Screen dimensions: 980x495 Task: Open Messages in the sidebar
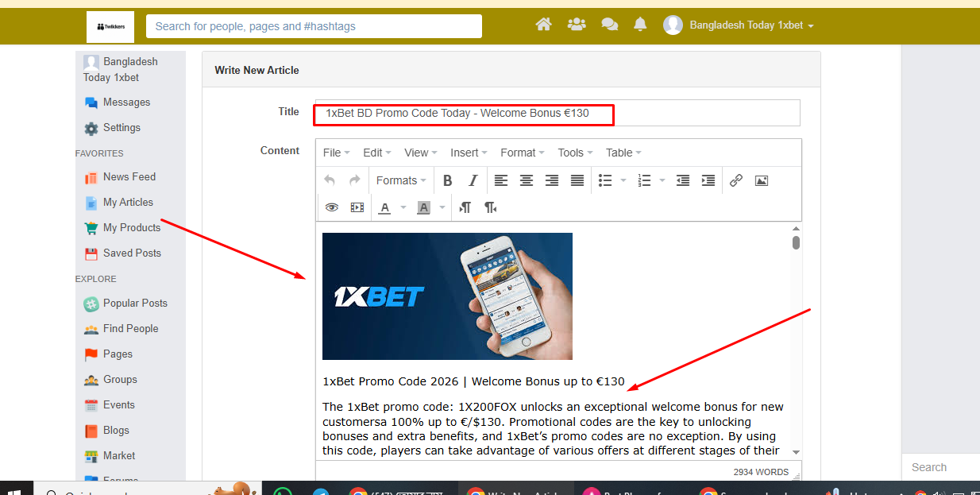tap(126, 102)
